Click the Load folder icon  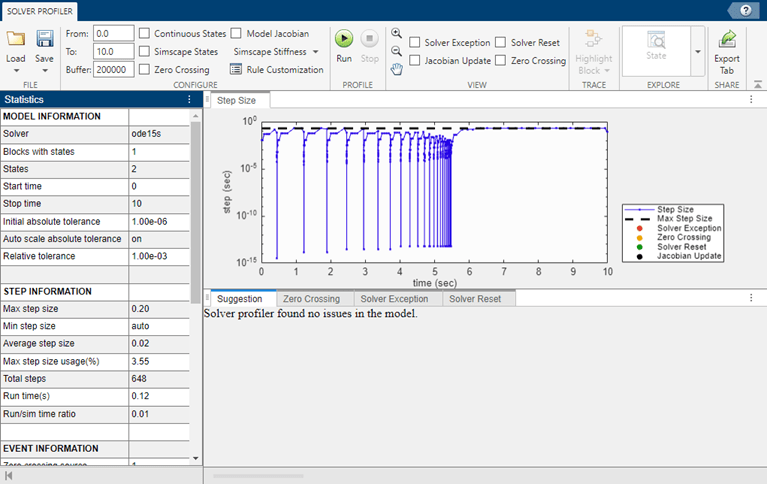click(15, 39)
